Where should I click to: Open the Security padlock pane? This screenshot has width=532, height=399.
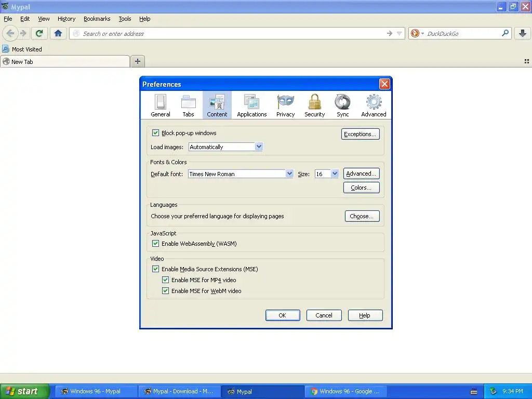(x=314, y=105)
